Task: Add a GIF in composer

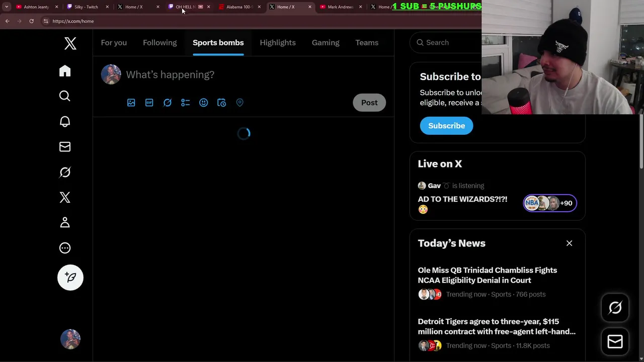Action: tap(149, 103)
